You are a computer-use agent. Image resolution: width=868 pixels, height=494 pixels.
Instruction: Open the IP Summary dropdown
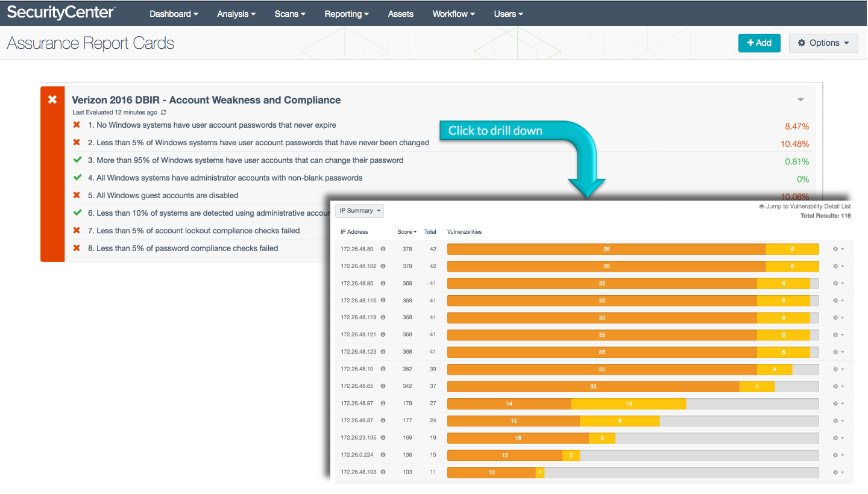point(360,211)
